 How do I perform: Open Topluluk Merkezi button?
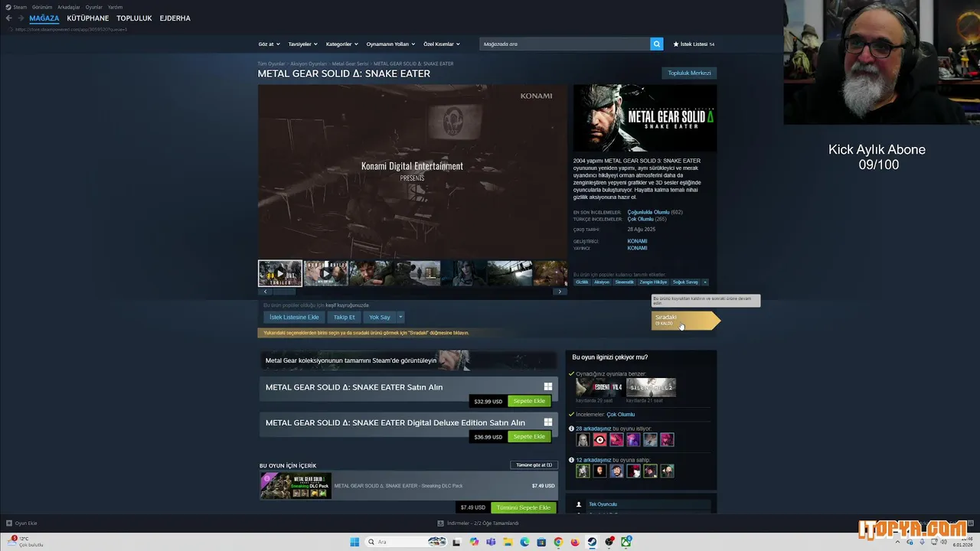tap(689, 73)
